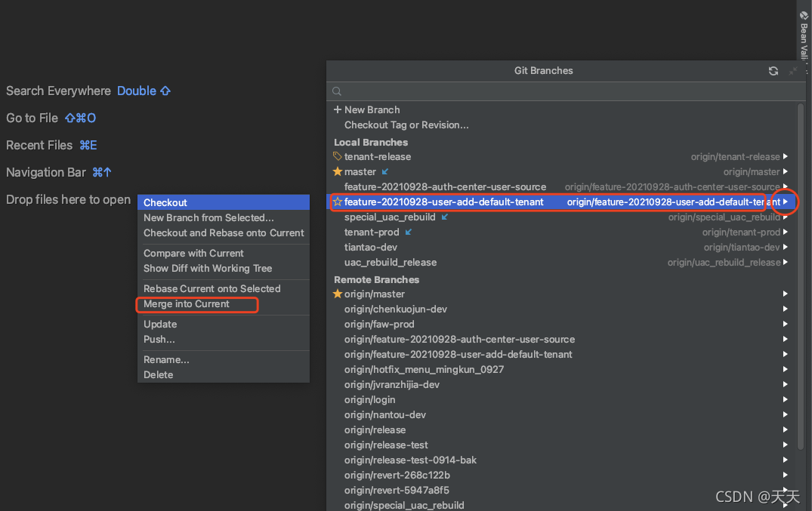
Task: Toggle the favorite star next to master
Action: click(338, 171)
